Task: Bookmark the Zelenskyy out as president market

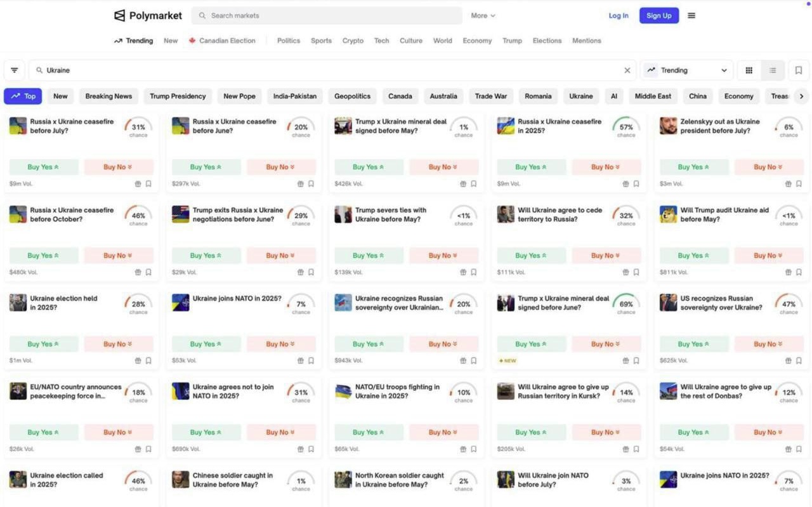Action: point(799,184)
